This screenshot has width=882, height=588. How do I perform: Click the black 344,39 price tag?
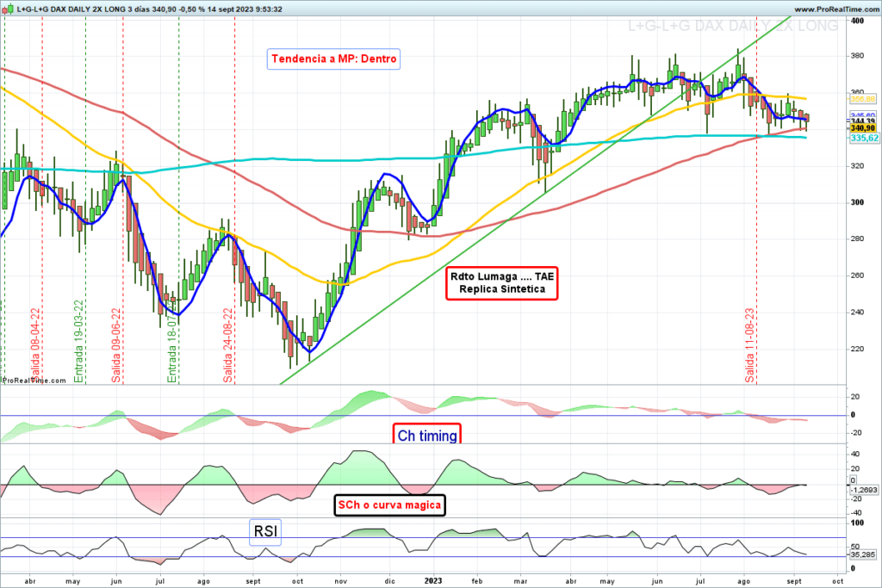863,121
